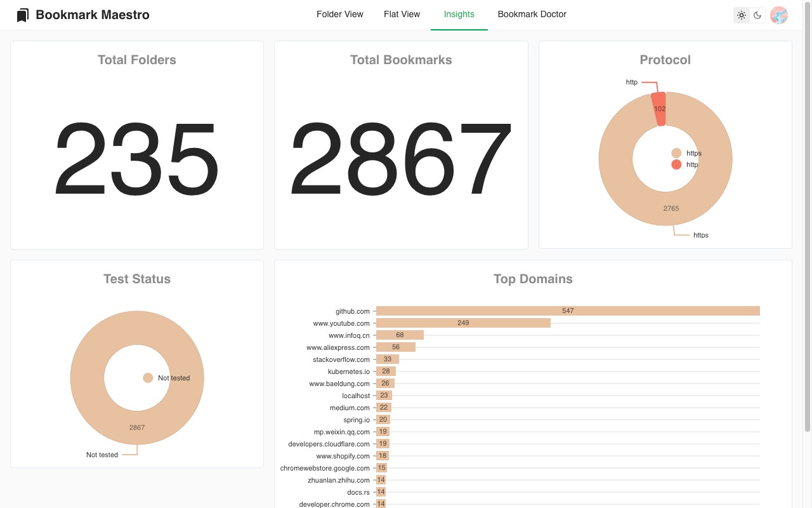This screenshot has height=508, width=812.
Task: Click the developers.cloudflare.com bar showing 19
Action: click(383, 444)
